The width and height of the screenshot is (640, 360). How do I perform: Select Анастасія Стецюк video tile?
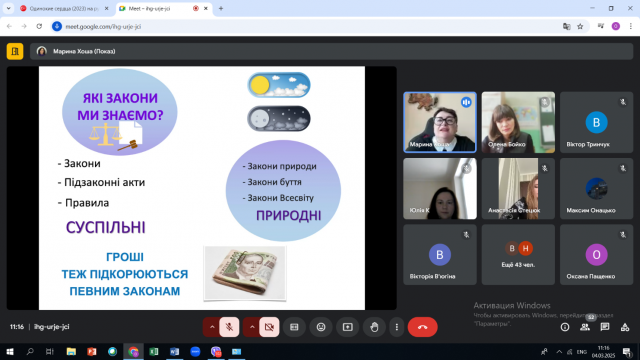tap(518, 189)
